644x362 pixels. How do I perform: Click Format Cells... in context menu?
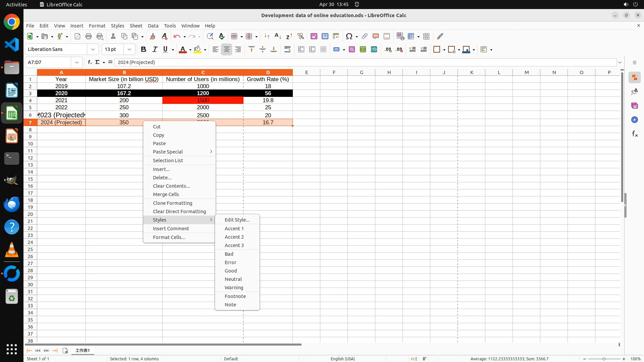coord(169,237)
